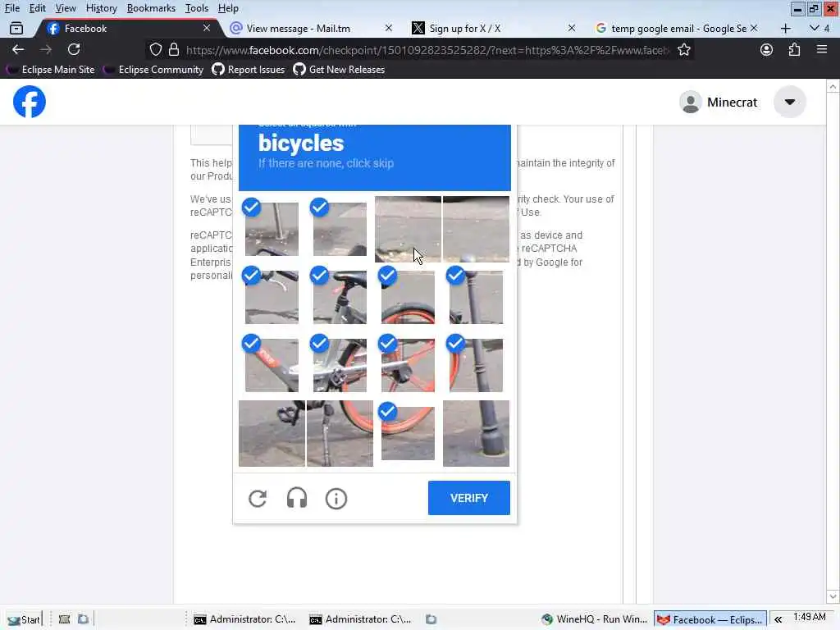Get a new reCAPTCHA challenge
This screenshot has width=840, height=630.
pos(258,499)
